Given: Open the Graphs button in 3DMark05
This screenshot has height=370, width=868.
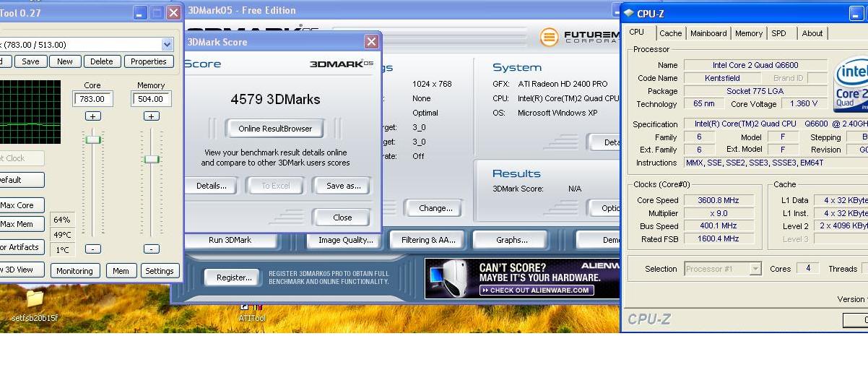Looking at the screenshot, I should (511, 240).
